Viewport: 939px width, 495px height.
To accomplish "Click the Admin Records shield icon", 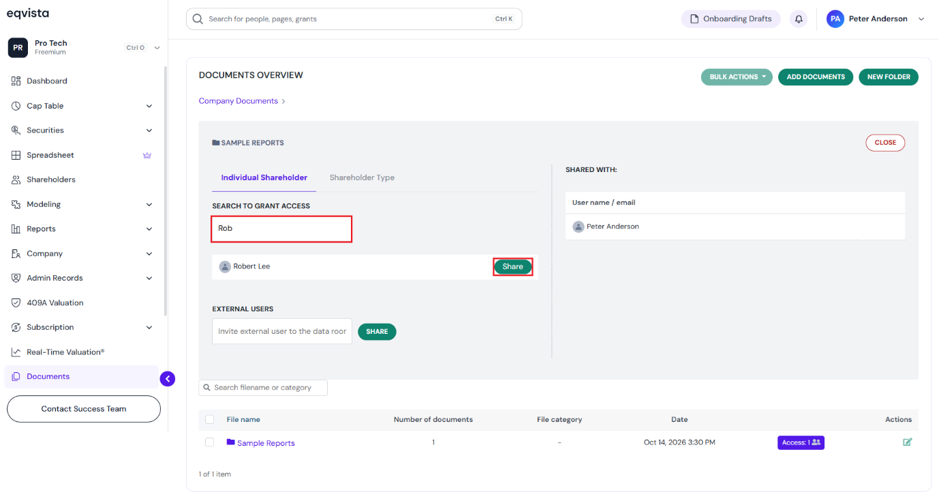I will 16,278.
